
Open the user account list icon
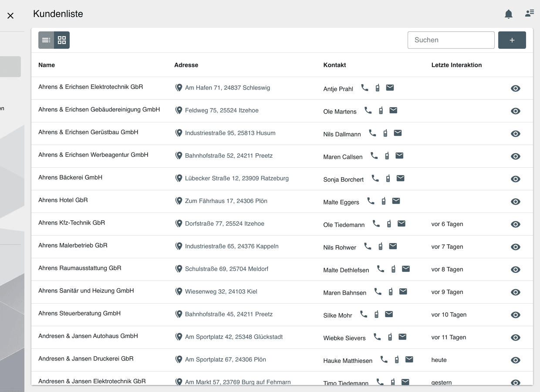pos(530,13)
